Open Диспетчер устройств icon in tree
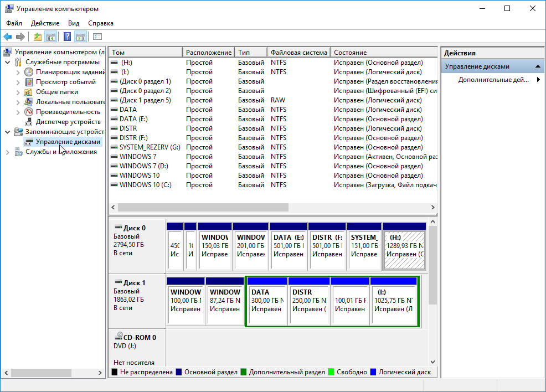 coord(29,122)
